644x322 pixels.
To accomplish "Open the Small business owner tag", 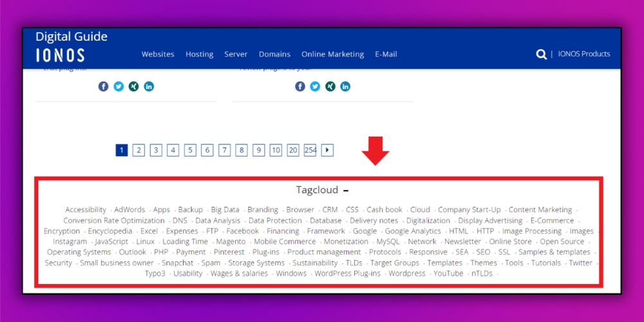I will 117,263.
